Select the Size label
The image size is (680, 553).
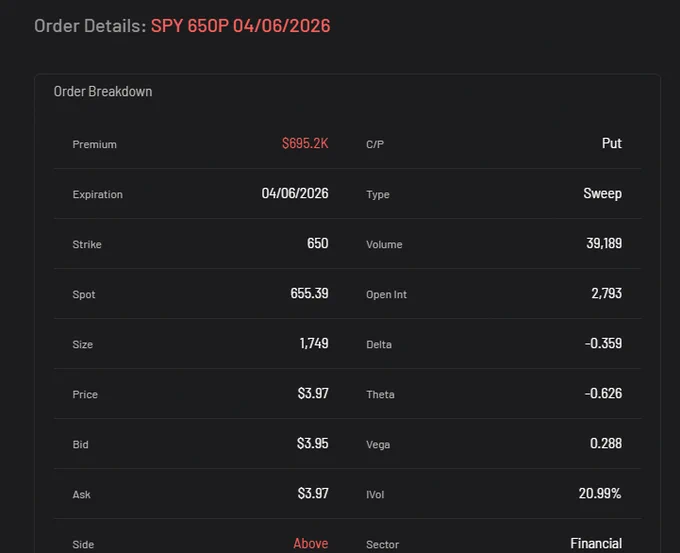click(83, 344)
